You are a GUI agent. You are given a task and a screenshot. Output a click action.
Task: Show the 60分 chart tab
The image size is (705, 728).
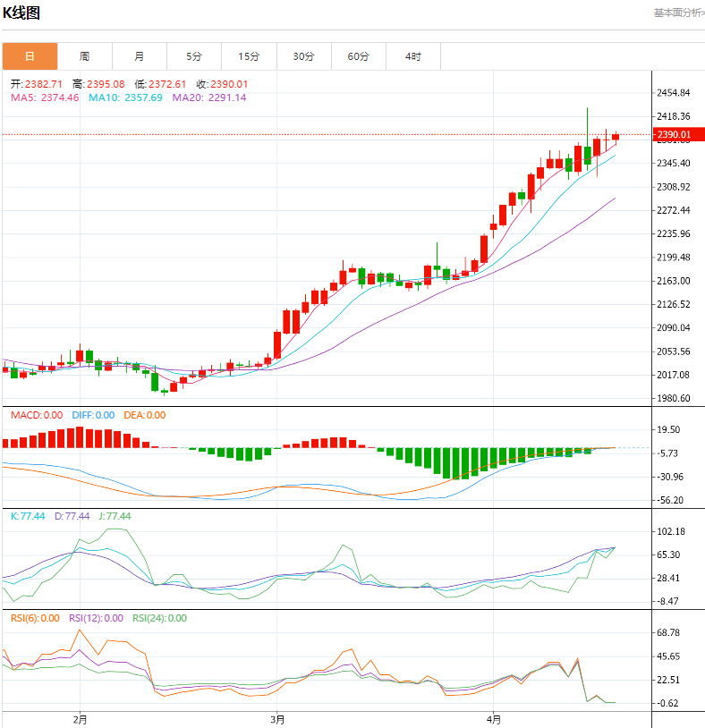(x=358, y=56)
